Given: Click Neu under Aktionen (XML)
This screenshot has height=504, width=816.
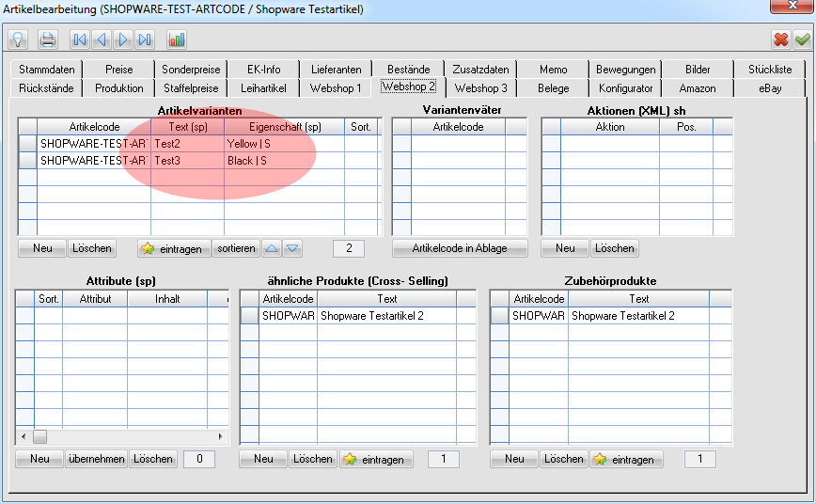Looking at the screenshot, I should coord(565,248).
